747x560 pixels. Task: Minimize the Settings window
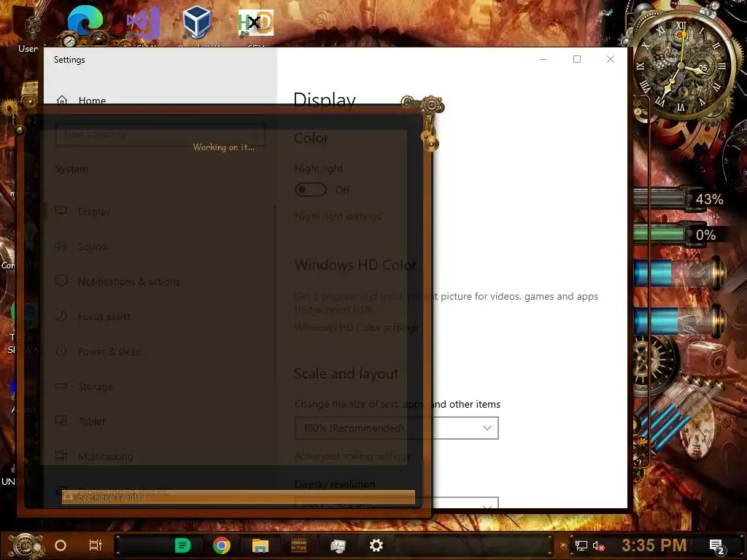[543, 59]
